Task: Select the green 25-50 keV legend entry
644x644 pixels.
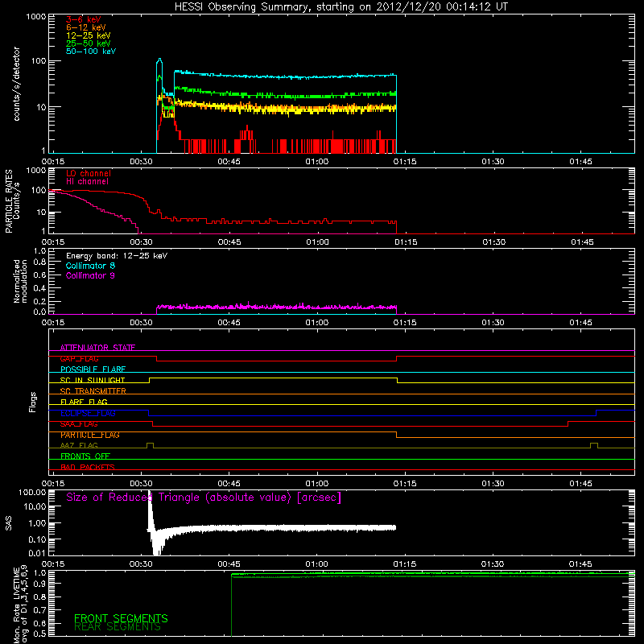Action: coord(89,43)
